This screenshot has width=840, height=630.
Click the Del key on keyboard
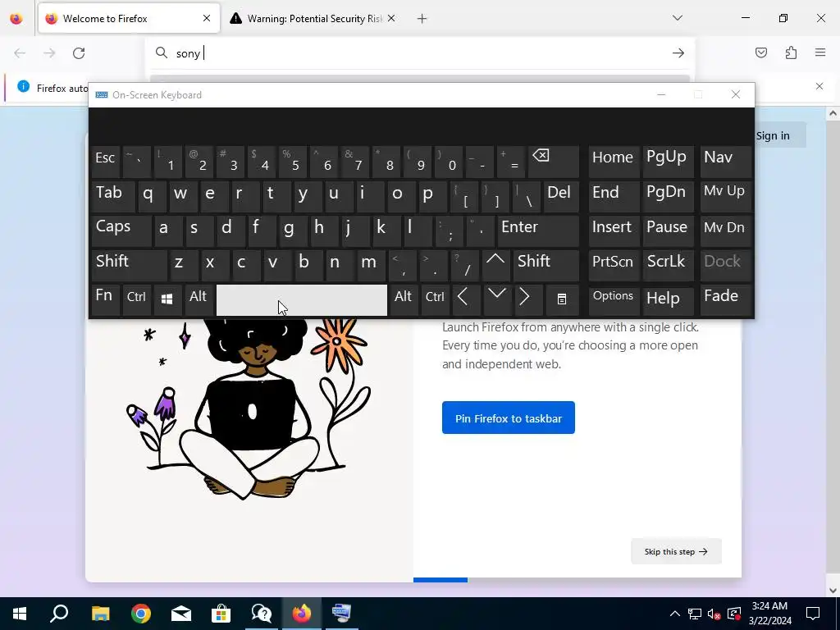561,196
